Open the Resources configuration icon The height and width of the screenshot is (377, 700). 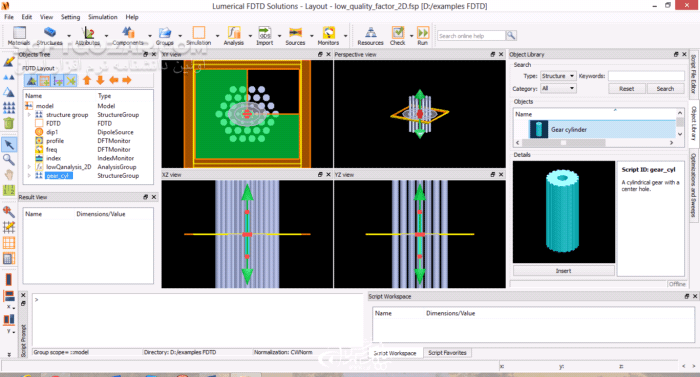pos(371,33)
